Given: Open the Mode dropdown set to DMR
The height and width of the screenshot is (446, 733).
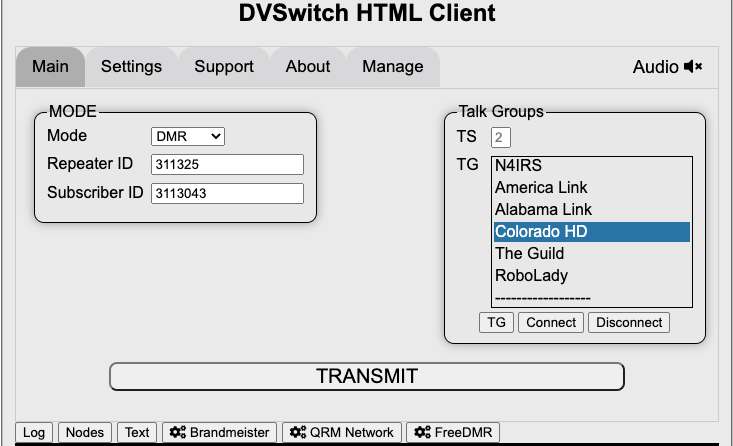Looking at the screenshot, I should (x=189, y=136).
